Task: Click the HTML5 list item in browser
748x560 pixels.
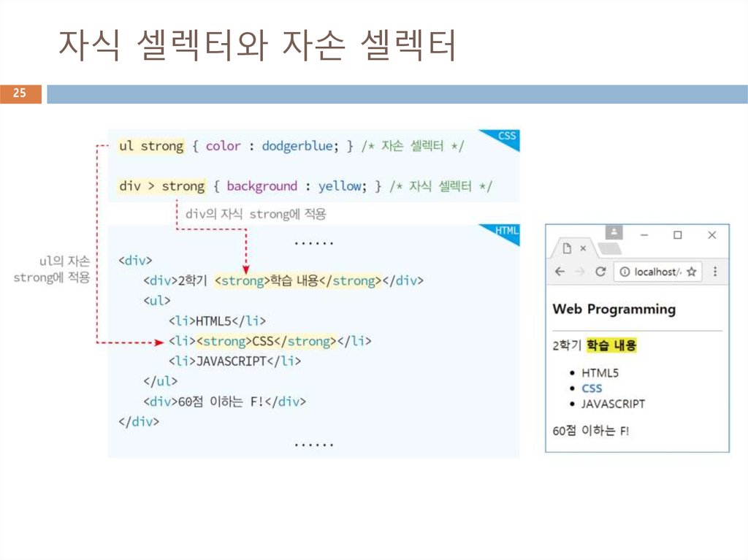Action: coord(600,372)
